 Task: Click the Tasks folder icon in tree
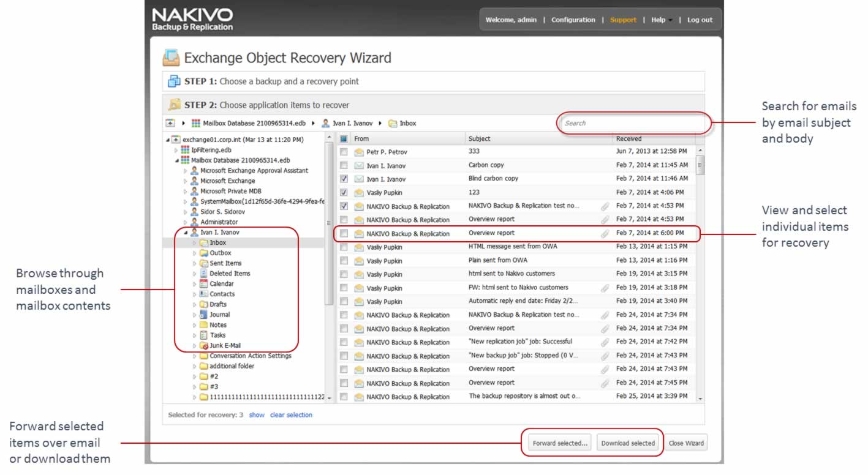204,335
